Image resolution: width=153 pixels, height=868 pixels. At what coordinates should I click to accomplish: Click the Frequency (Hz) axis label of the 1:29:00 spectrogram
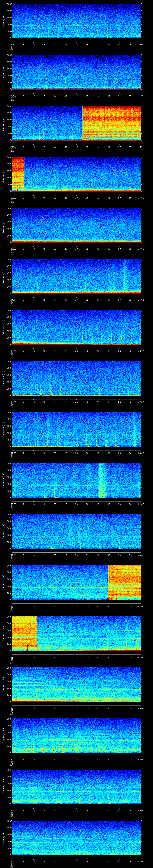click(x=3, y=21)
